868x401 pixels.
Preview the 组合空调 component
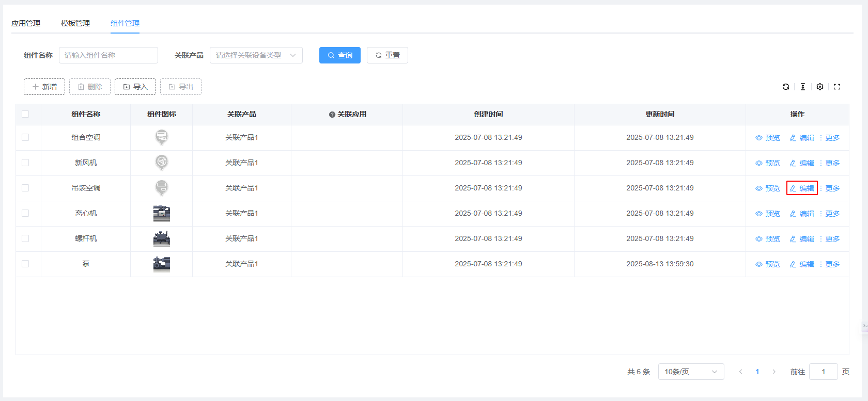768,138
